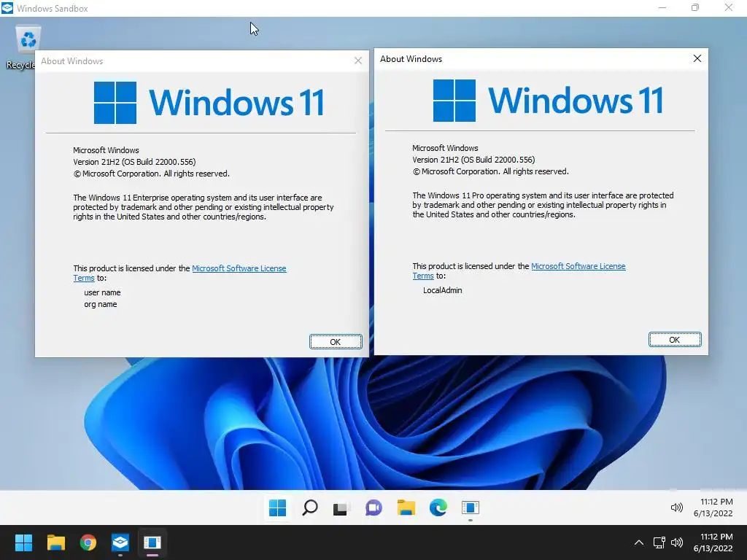
Task: Click the 'user name' licensee text
Action: [x=102, y=292]
